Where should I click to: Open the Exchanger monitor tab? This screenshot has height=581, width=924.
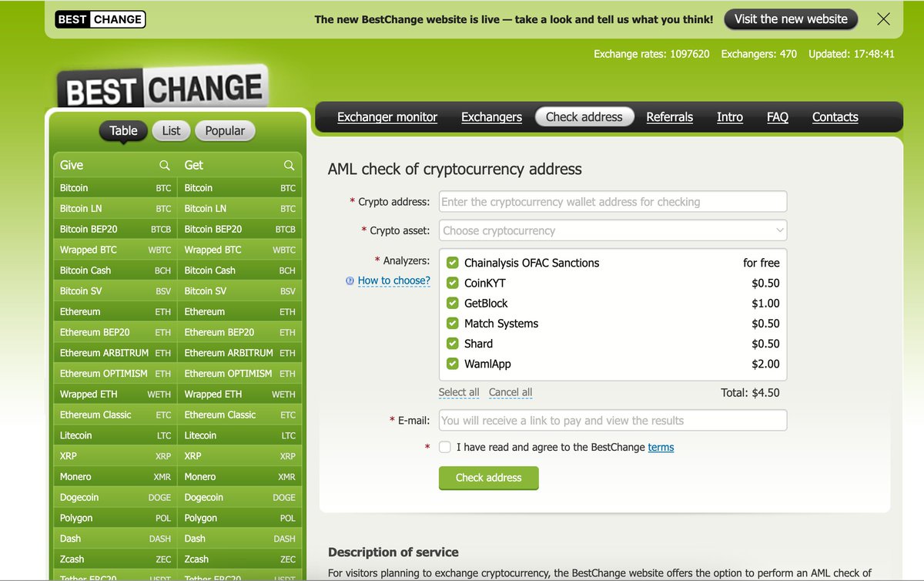click(387, 117)
